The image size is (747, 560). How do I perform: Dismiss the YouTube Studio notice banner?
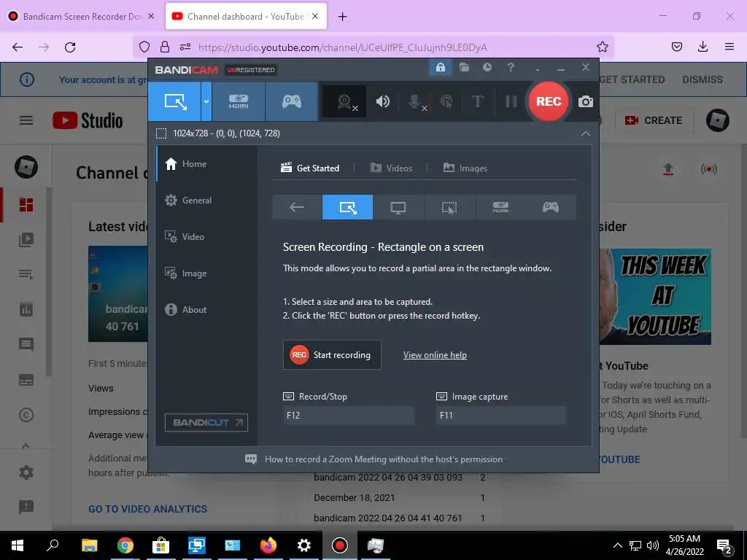pos(703,79)
